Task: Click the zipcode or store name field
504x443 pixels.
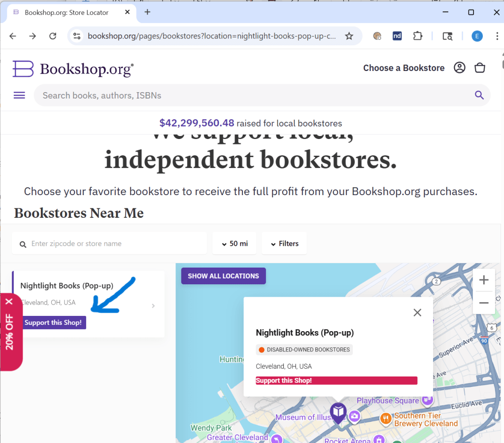Action: (x=116, y=243)
